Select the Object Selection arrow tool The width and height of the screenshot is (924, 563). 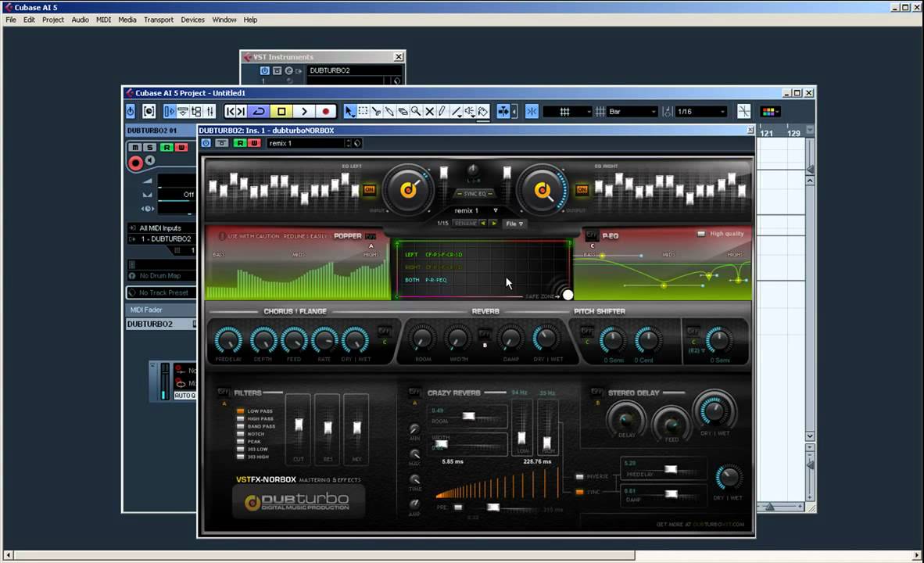click(x=349, y=111)
